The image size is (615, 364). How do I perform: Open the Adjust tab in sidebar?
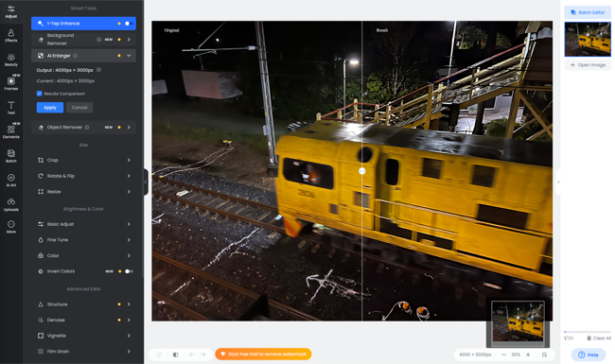coord(11,11)
